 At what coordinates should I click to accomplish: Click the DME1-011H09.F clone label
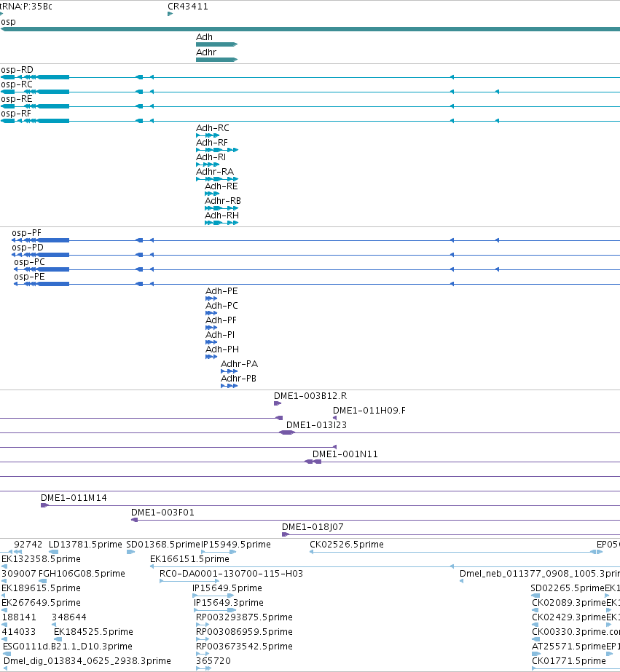point(369,411)
